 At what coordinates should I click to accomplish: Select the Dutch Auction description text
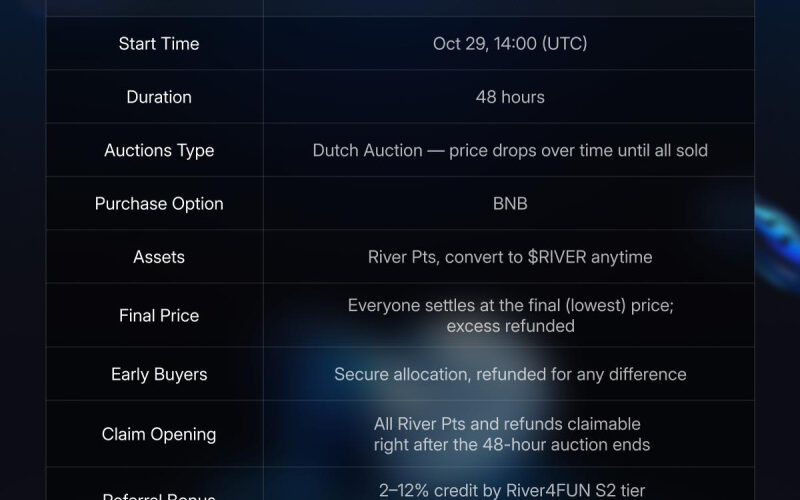coord(510,150)
